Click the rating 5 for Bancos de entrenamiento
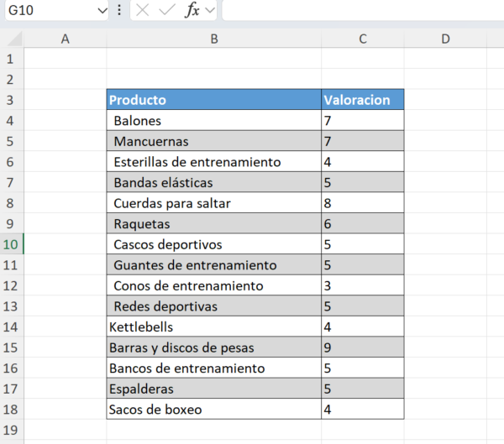The width and height of the screenshot is (504, 444). click(x=363, y=368)
